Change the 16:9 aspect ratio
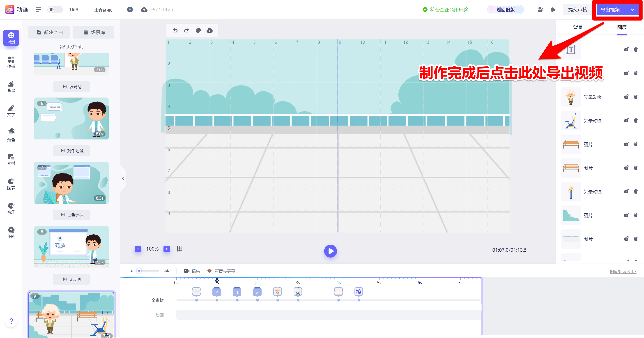This screenshot has height=338, width=644. pos(74,9)
